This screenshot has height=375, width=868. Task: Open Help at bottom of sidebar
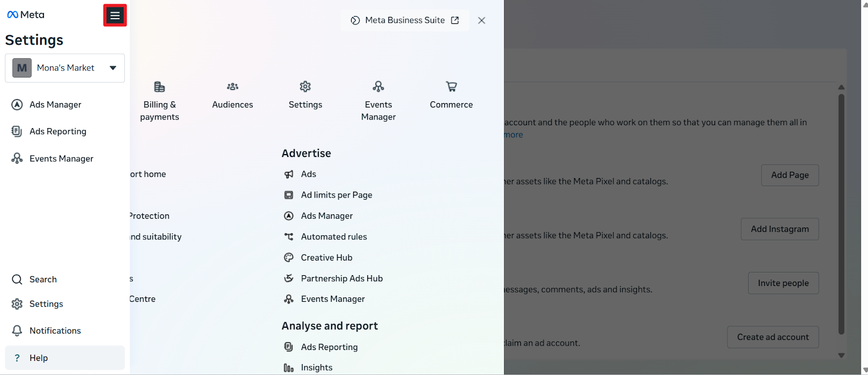coord(39,358)
